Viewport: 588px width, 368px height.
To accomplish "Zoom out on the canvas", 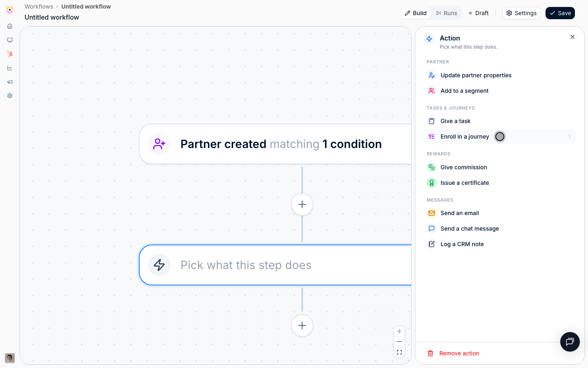I will [x=399, y=341].
